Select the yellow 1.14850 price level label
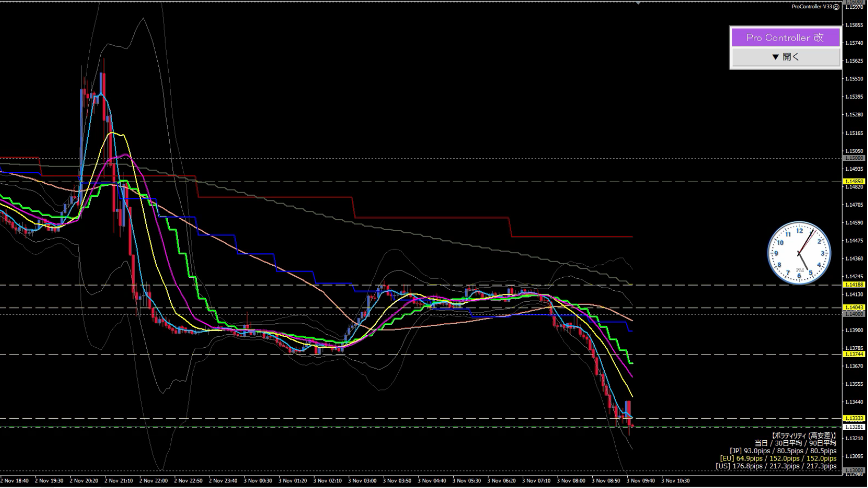Screen dimensions: 868x488 pyautogui.click(x=854, y=182)
